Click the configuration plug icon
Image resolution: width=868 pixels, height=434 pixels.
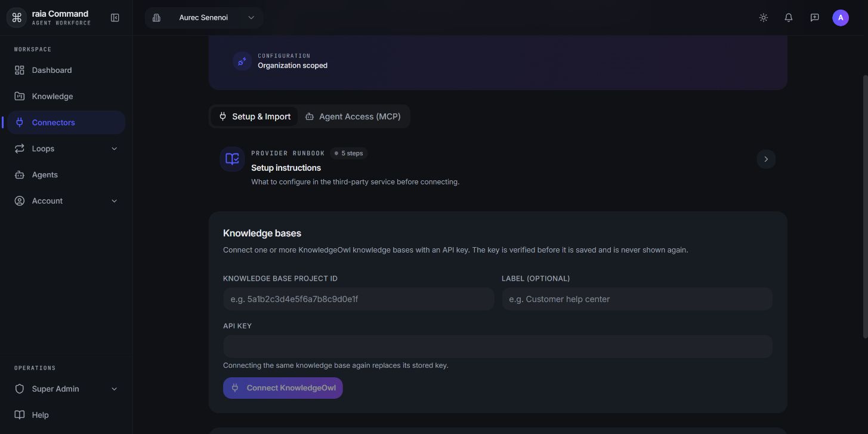point(242,61)
